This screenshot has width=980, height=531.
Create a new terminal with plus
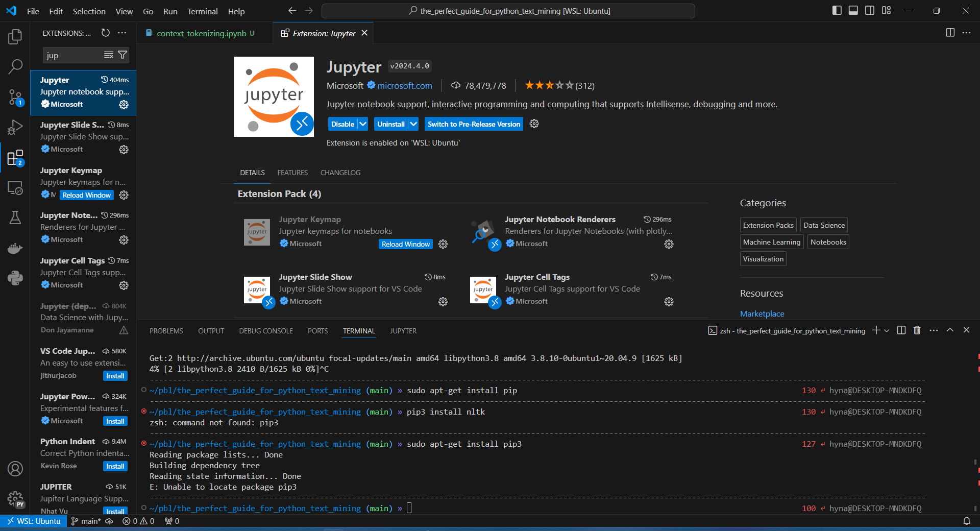pyautogui.click(x=876, y=330)
